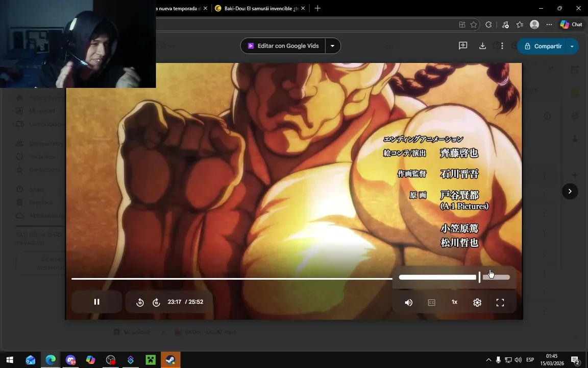Open Windows notification center
The width and height of the screenshot is (588, 368).
pos(575,360)
